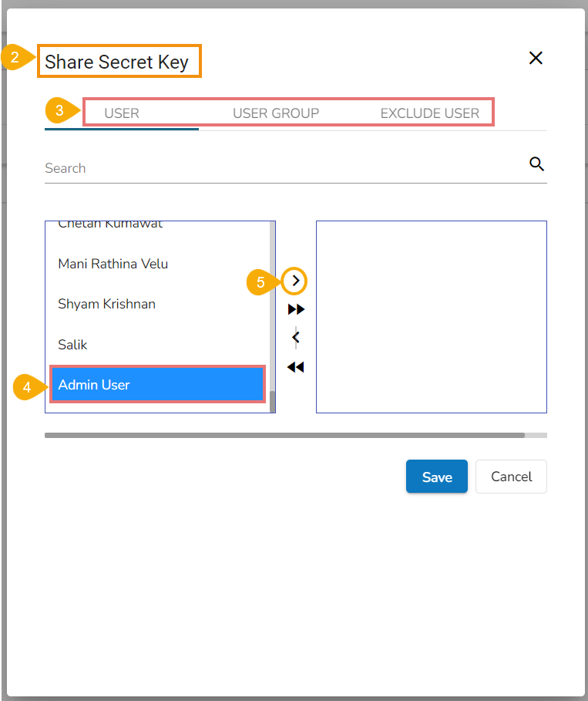Viewport: 588px width, 701px height.
Task: Move all users right with double arrow
Action: click(296, 309)
